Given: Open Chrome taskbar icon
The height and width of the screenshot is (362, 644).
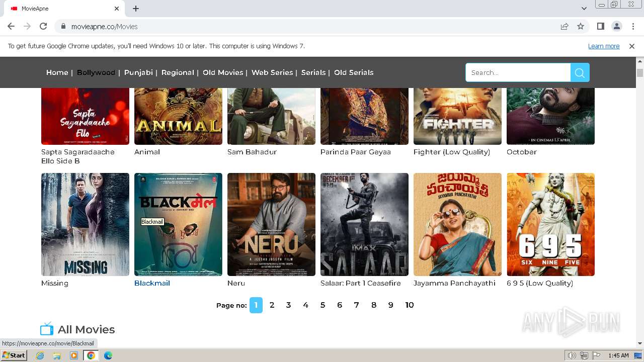Looking at the screenshot, I should [91, 355].
